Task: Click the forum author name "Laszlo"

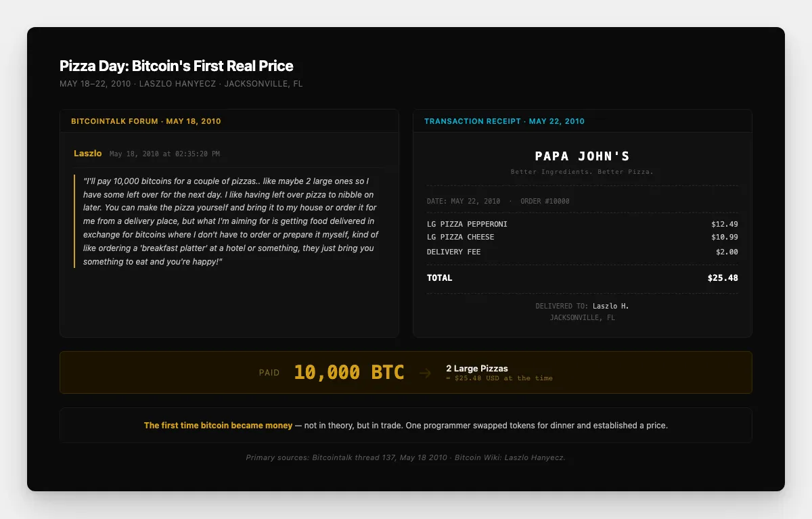Action: pos(88,154)
